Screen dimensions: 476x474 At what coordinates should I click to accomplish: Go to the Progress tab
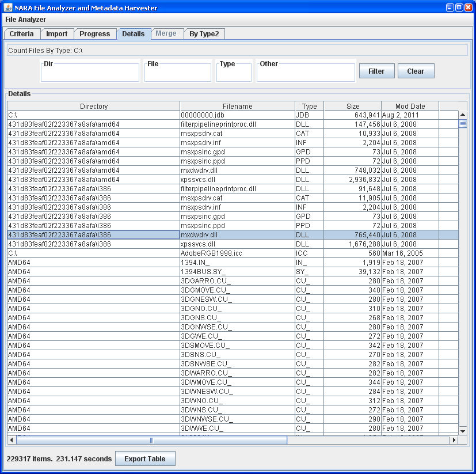(95, 34)
